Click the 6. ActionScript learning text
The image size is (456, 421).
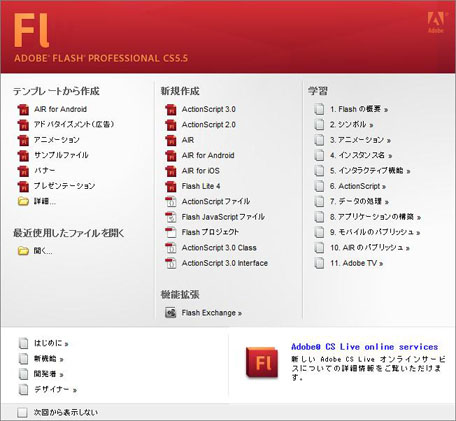click(358, 186)
